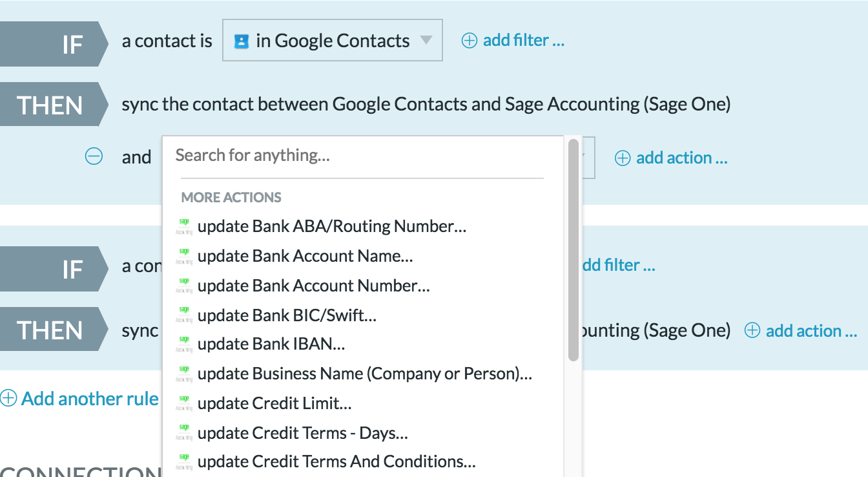This screenshot has width=868, height=477.
Task: Click Sage icon beside Bank ABA/Routing Number
Action: [x=184, y=227]
